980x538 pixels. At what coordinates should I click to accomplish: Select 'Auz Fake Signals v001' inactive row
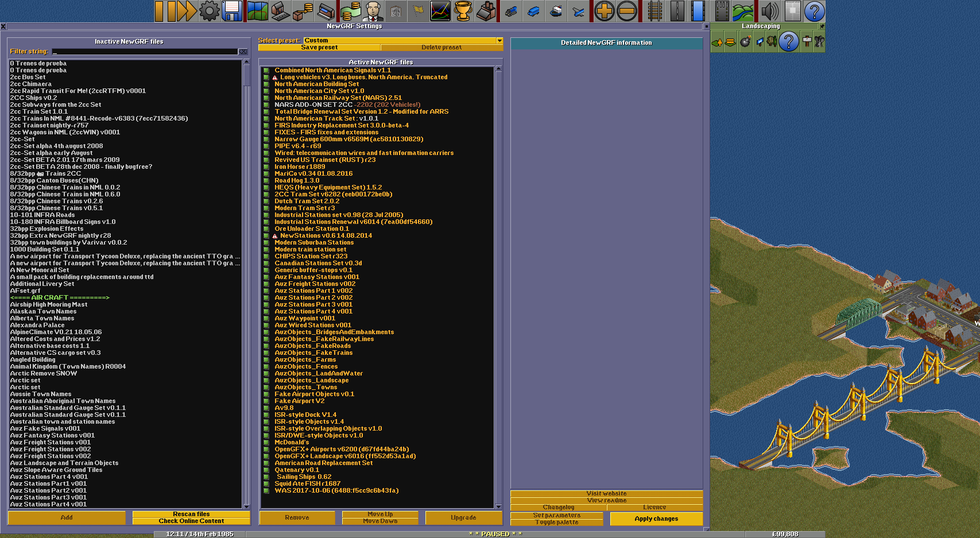pyautogui.click(x=126, y=428)
